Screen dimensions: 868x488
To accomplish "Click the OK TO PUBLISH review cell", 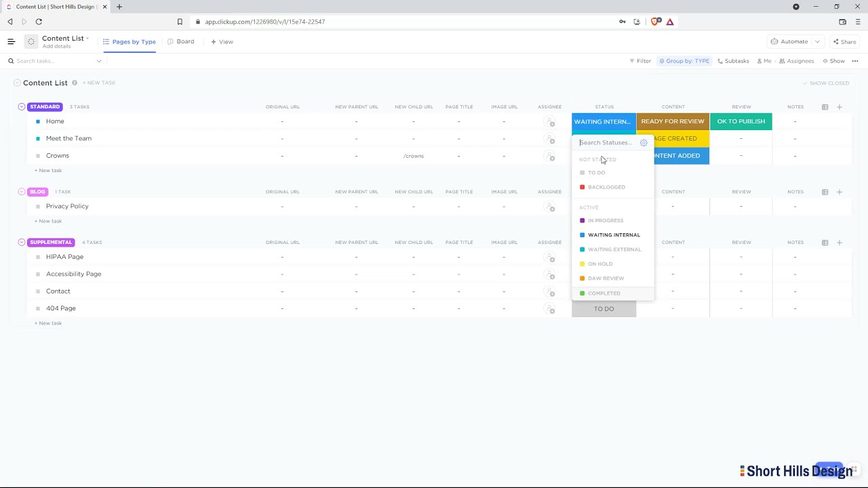I will point(741,121).
